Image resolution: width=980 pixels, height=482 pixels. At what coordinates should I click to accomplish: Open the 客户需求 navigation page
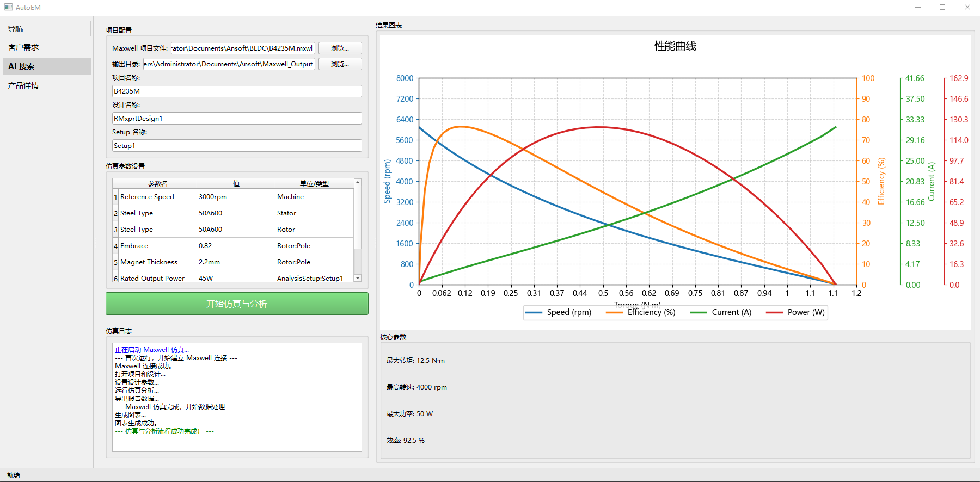(23, 47)
